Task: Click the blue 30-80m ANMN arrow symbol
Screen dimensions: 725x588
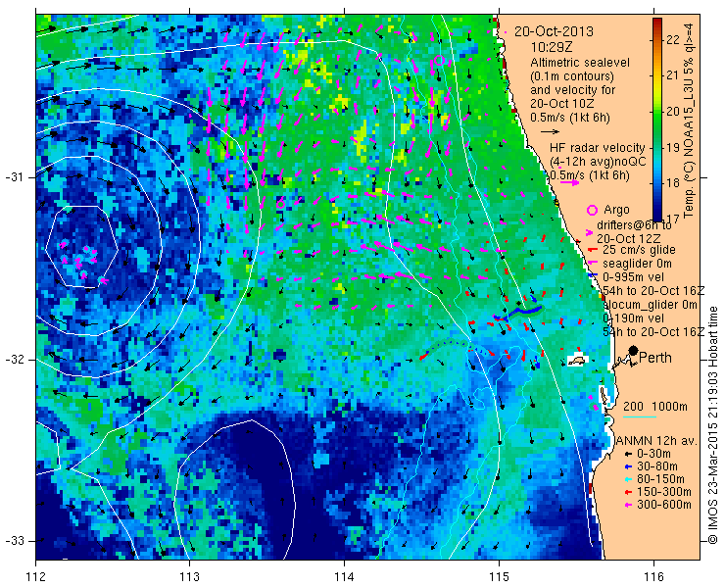Action: click(627, 466)
